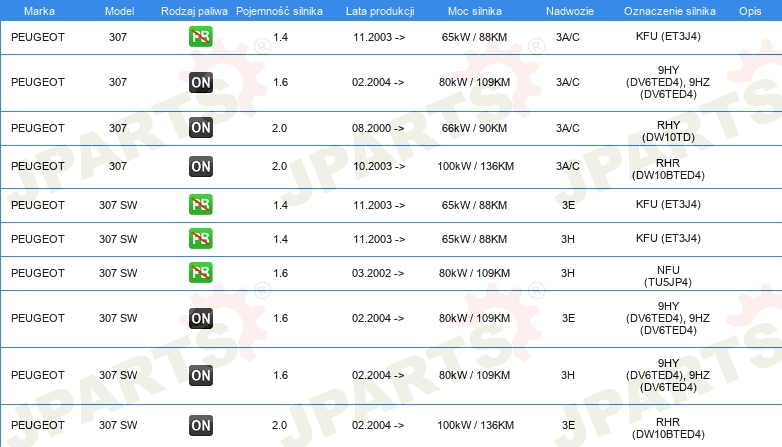782x447 pixels.
Task: Select the 66kW / 90KM power cell
Action: click(474, 128)
